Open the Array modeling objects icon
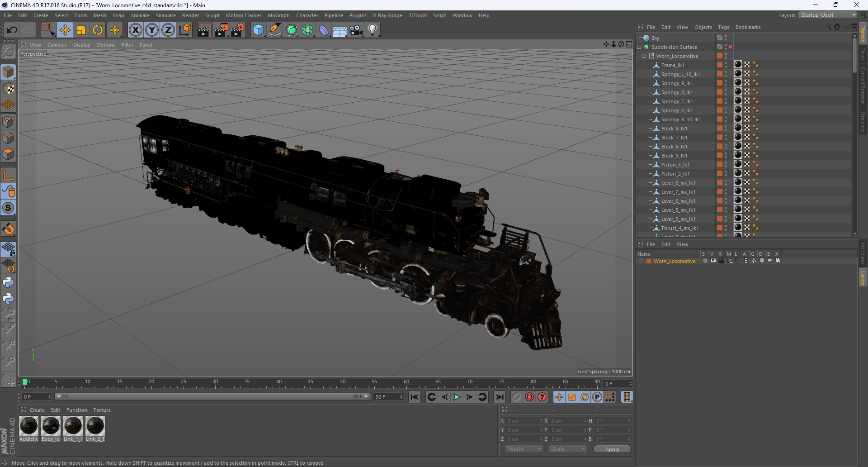 tap(307, 30)
